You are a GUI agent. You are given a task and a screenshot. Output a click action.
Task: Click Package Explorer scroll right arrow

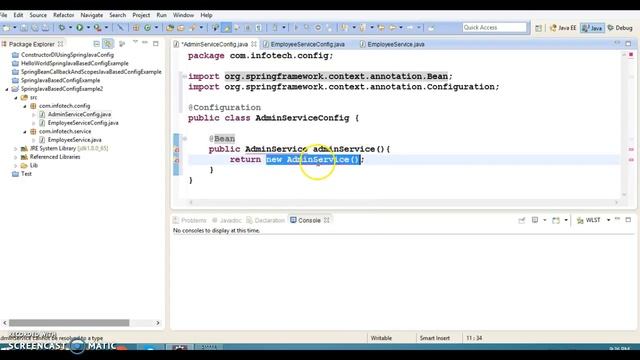(158, 323)
